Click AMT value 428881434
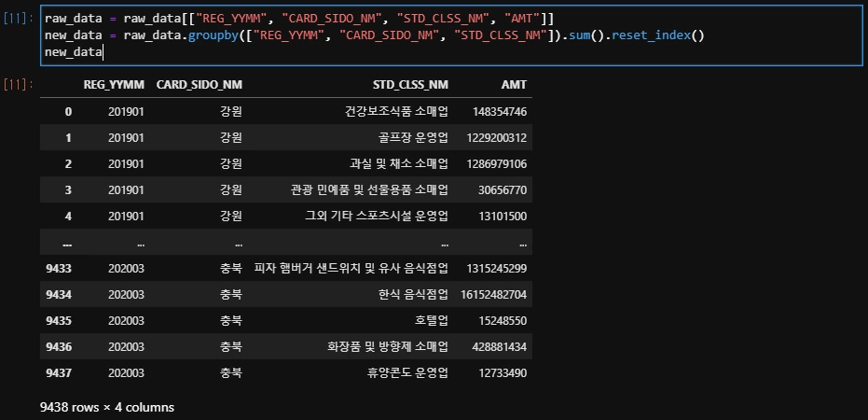 click(500, 347)
